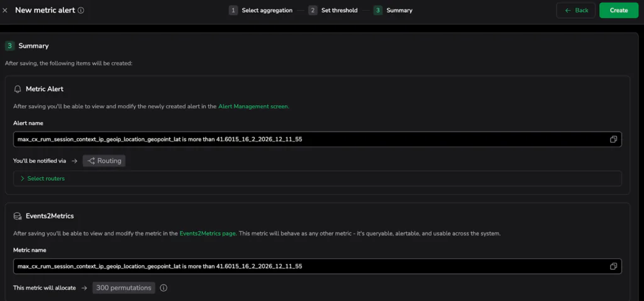Close the New metric alert wizard

click(6, 11)
